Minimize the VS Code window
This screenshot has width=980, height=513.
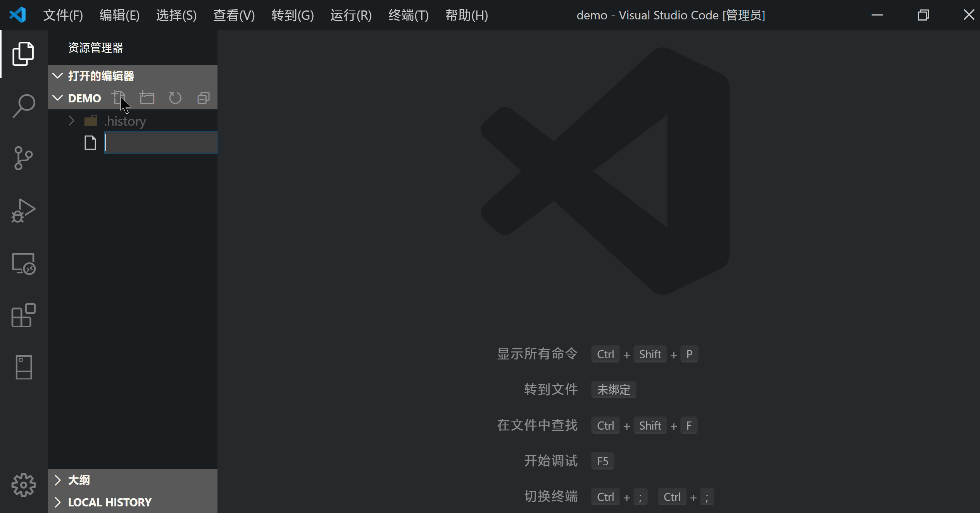(877, 15)
